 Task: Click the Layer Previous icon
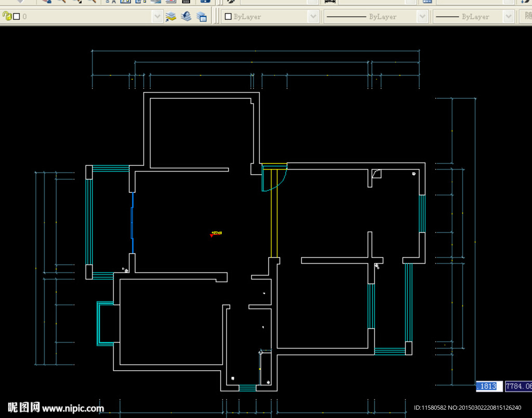point(186,17)
